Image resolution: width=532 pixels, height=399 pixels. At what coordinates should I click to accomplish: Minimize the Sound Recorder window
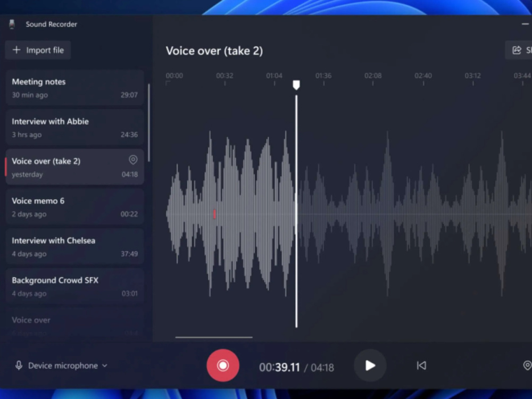tap(525, 24)
